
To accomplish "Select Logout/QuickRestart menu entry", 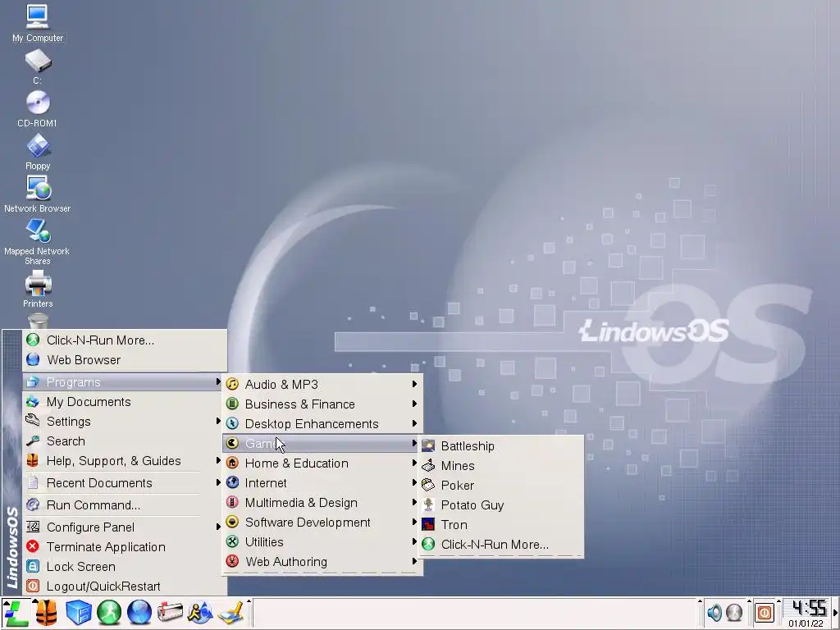I will point(125,586).
